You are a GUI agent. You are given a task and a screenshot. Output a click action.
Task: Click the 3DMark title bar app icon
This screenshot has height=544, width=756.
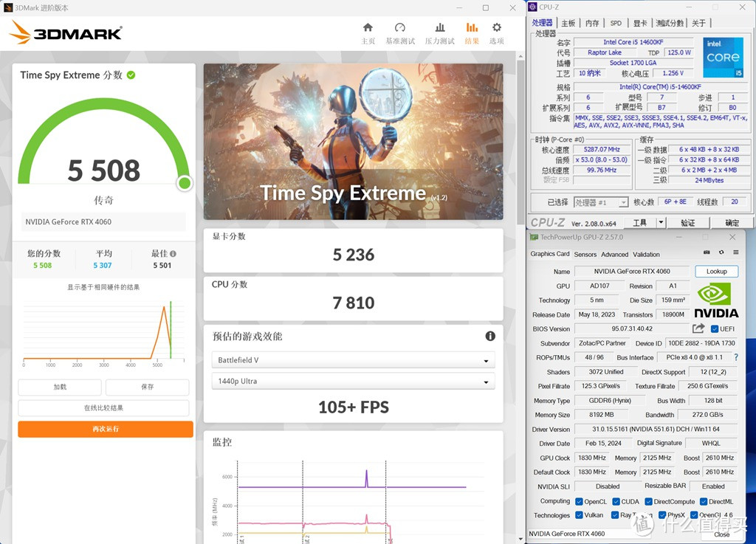coord(7,7)
